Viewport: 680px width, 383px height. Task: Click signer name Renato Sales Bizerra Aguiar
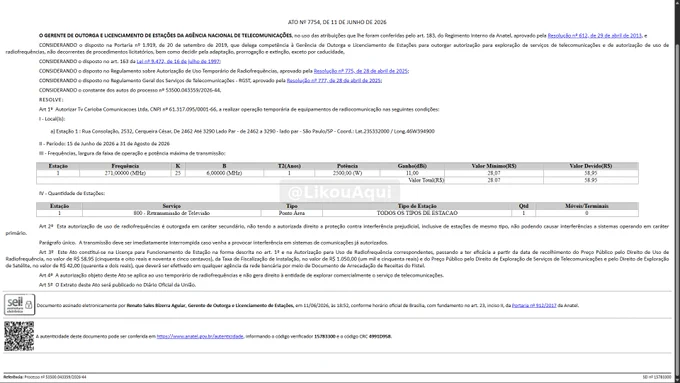156,305
